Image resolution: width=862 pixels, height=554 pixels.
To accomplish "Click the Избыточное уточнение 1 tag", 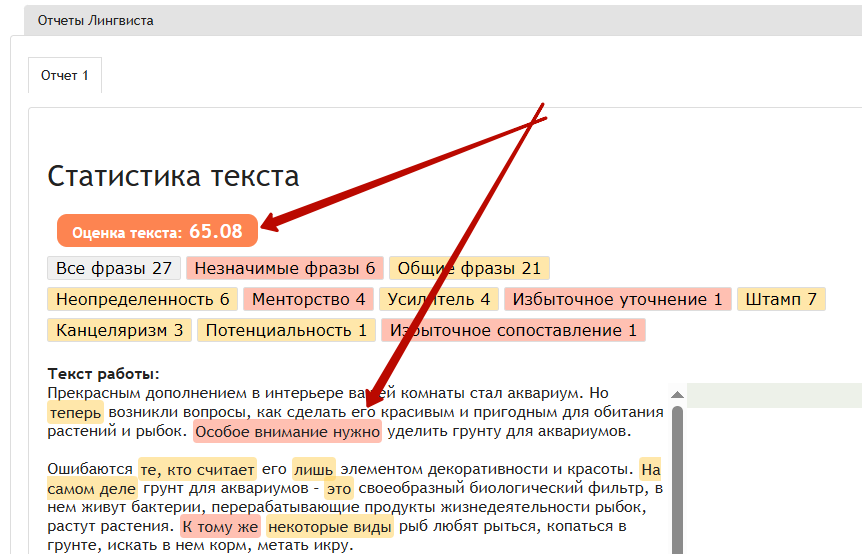I will click(618, 299).
